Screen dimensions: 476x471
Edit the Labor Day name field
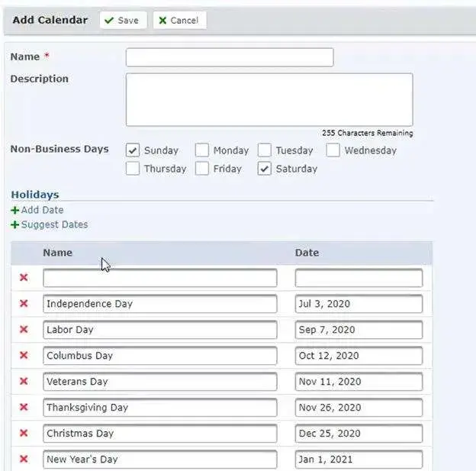[160, 330]
